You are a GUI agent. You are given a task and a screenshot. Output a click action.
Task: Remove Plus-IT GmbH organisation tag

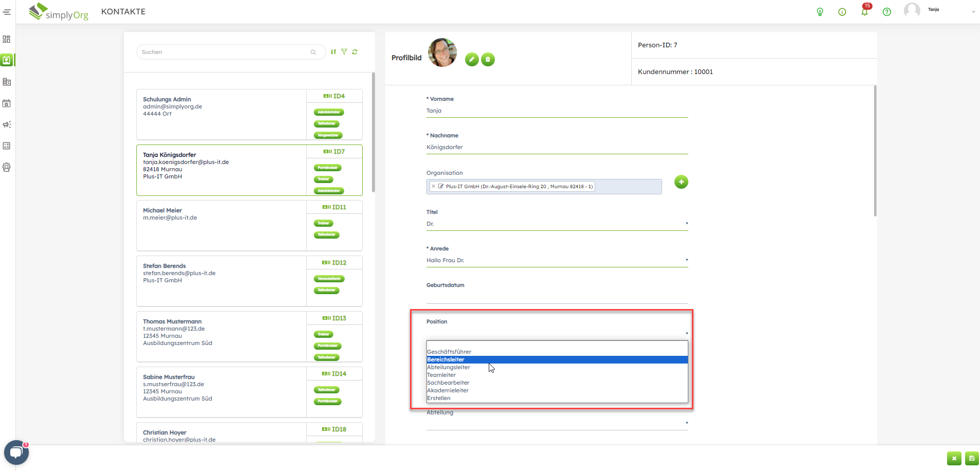coord(433,187)
